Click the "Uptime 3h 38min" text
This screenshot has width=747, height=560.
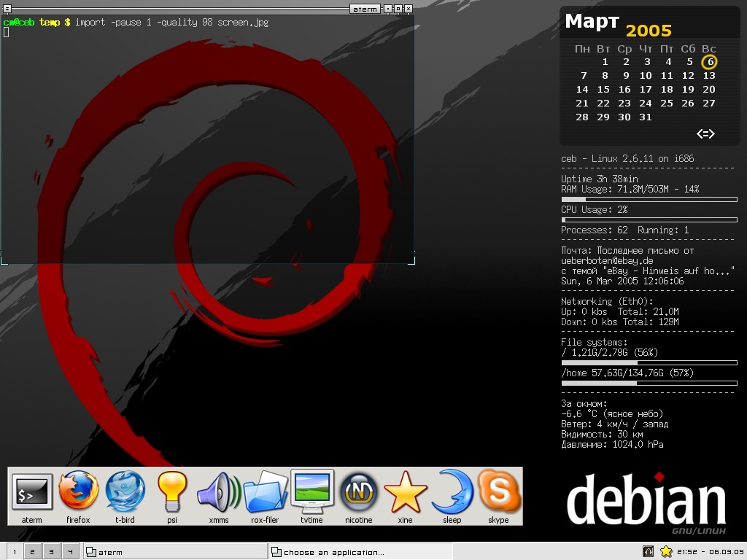click(x=600, y=179)
